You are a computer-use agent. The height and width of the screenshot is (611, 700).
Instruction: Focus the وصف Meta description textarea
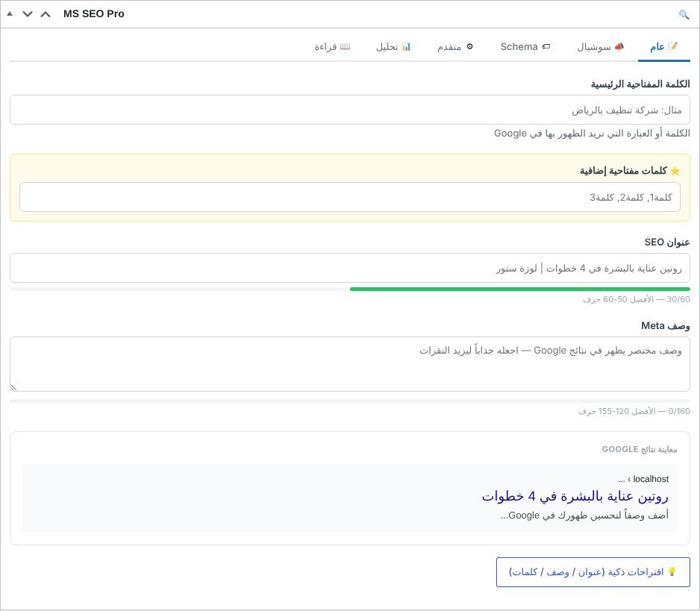(349, 364)
